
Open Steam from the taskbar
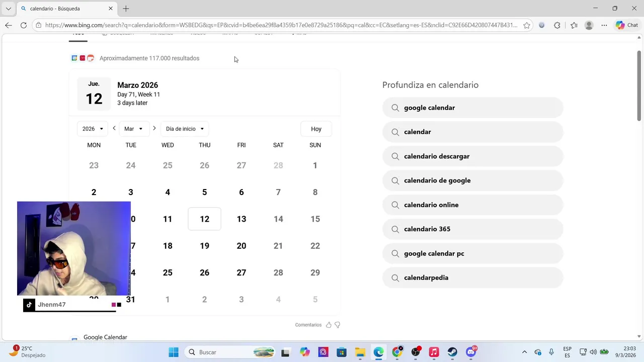pyautogui.click(x=452, y=352)
